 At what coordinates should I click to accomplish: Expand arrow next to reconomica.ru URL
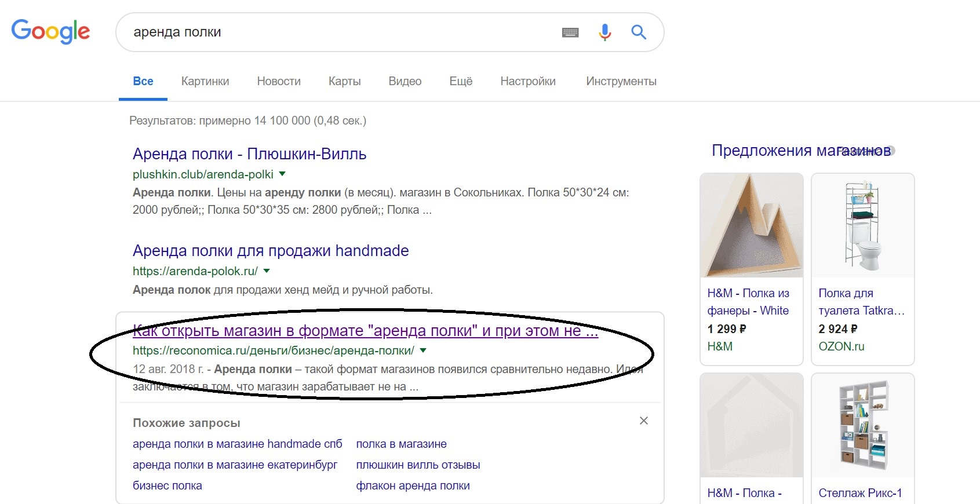(x=423, y=350)
